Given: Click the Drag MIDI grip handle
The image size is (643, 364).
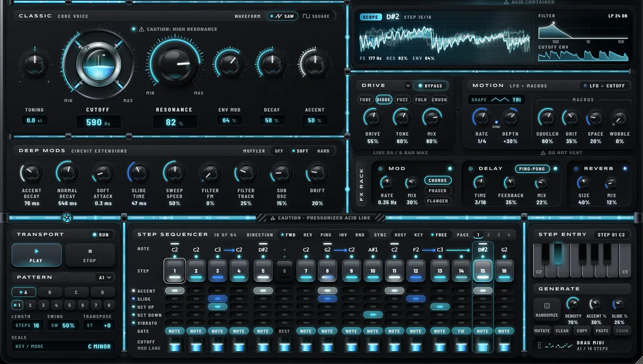Looking at the screenshot, I should [539, 345].
